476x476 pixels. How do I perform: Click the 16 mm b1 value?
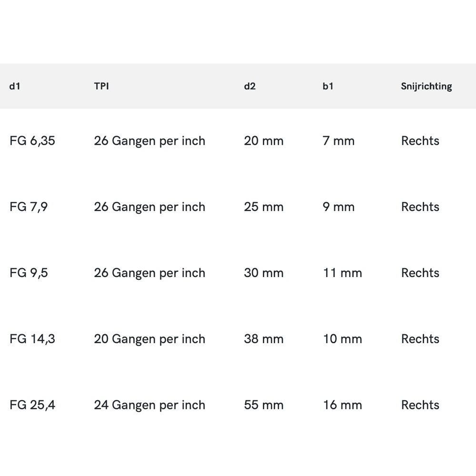(x=342, y=405)
